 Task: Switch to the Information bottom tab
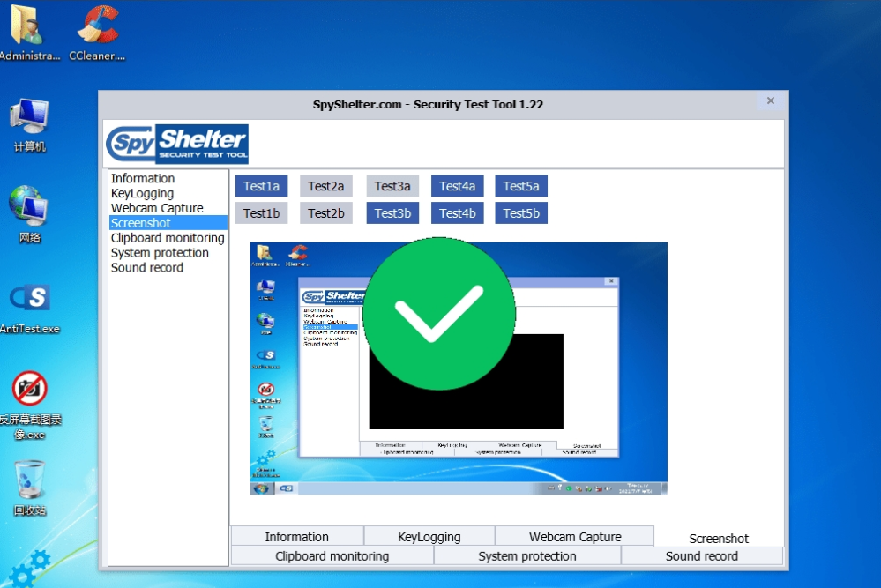[x=296, y=537]
